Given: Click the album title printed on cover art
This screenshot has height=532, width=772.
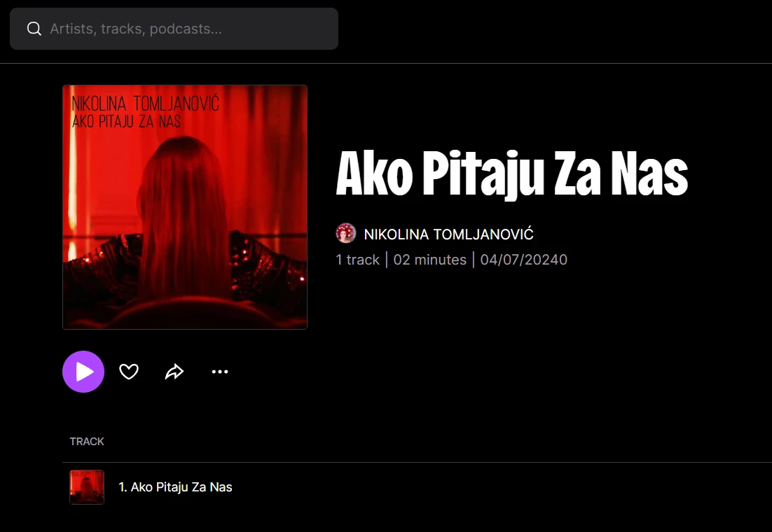Looking at the screenshot, I should (127, 121).
